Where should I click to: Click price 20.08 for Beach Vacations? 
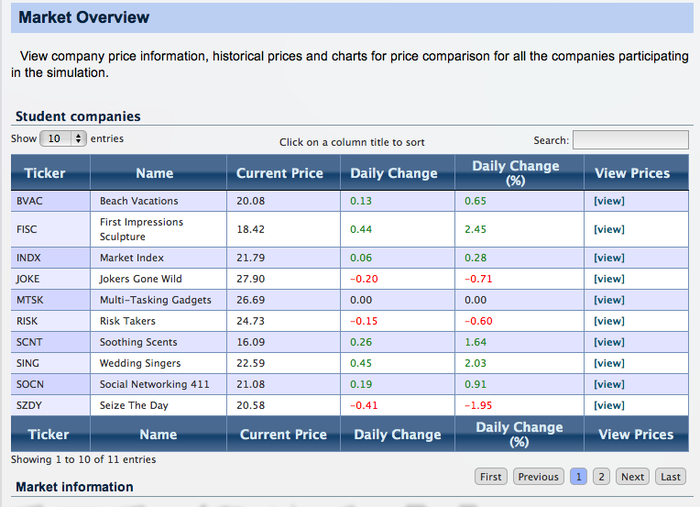click(250, 201)
